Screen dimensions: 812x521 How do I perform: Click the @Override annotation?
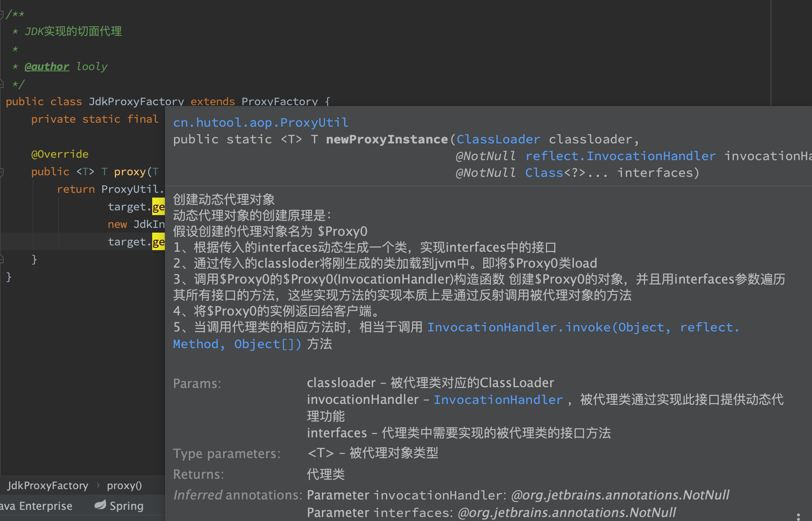click(x=60, y=154)
